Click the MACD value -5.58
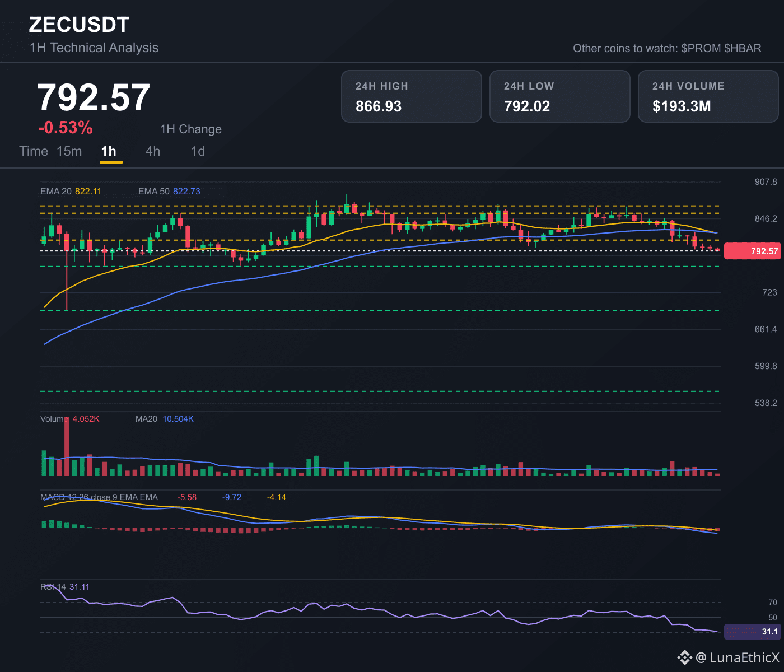Viewport: 784px width, 672px height. [187, 497]
